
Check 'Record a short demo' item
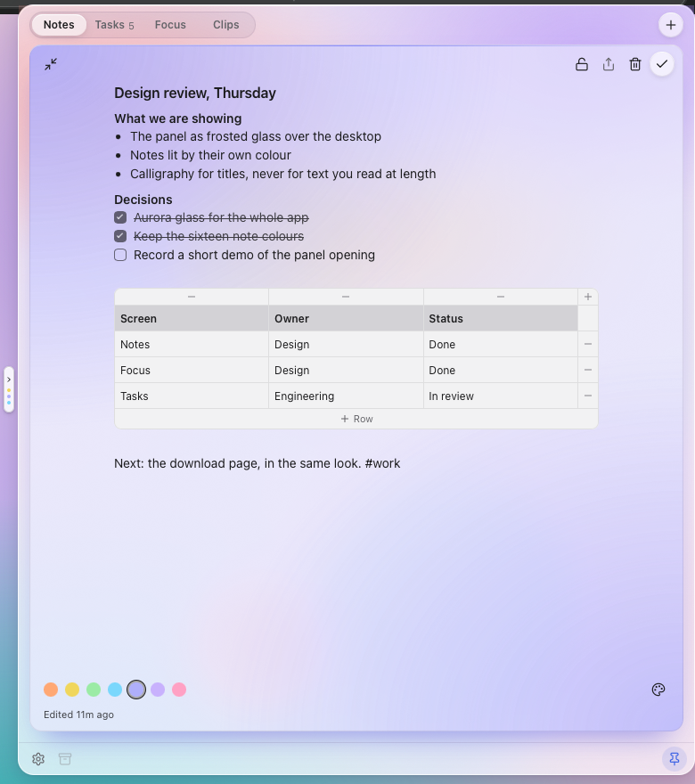click(120, 255)
